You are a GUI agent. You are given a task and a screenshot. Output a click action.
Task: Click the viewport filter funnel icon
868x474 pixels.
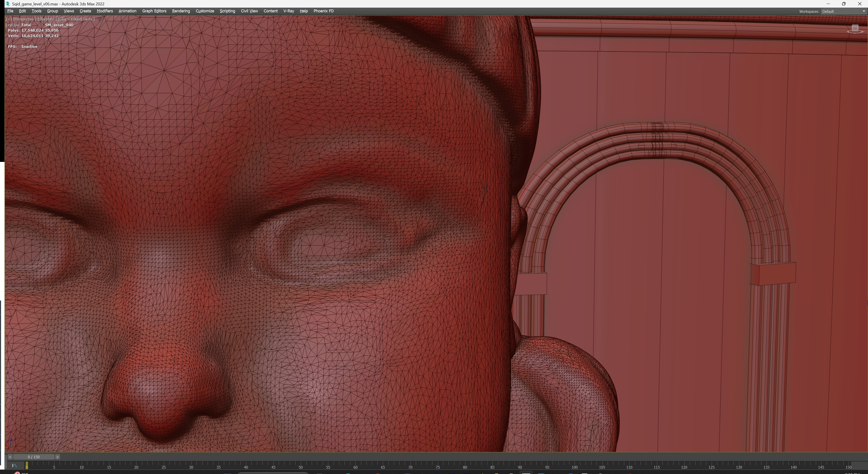(99, 19)
